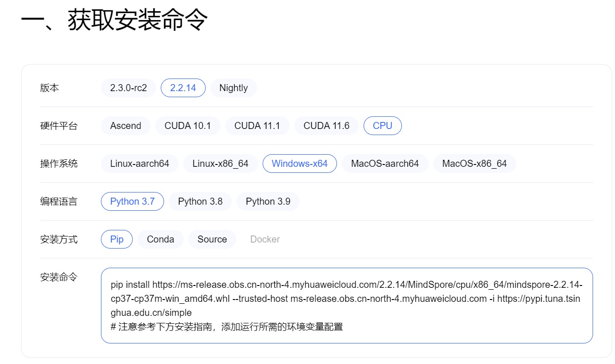The image size is (615, 364).
Task: Select Linux-aarch64 operating system
Action: [139, 163]
